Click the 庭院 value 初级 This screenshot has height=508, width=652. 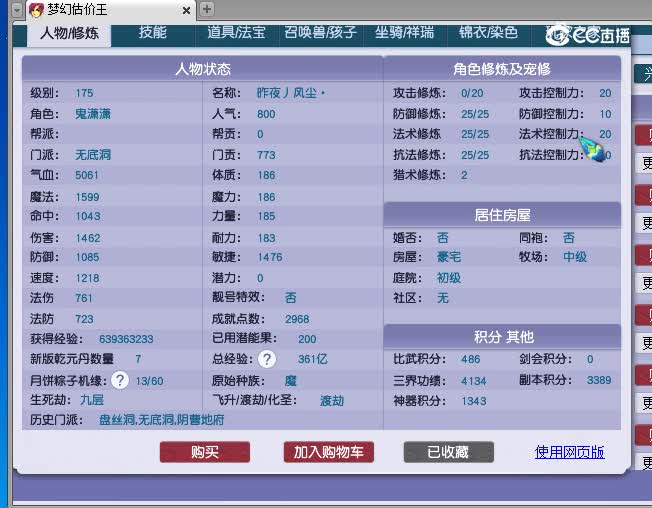click(449, 278)
